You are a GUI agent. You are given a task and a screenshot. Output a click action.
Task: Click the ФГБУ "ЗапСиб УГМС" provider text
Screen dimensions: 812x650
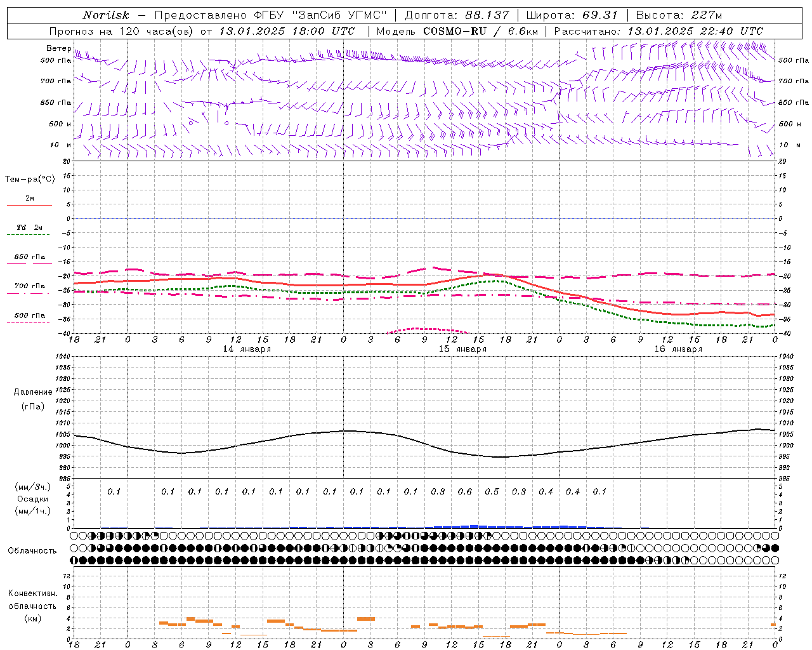[x=320, y=15]
